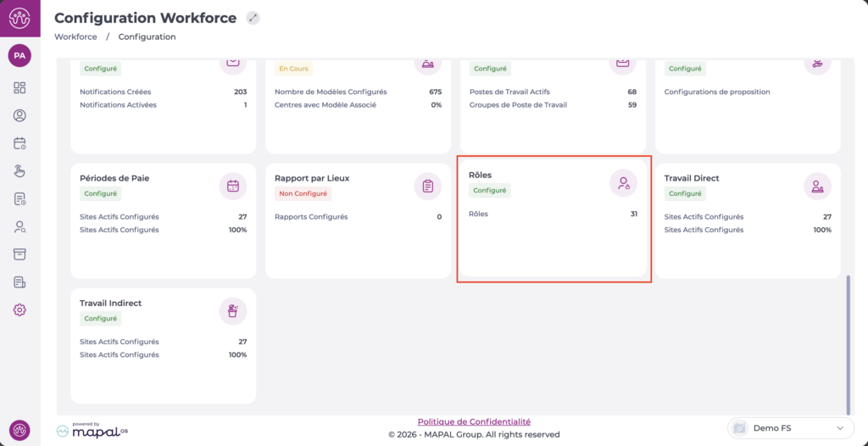This screenshot has height=446, width=868.
Task: Click the Rapport par Lieux clipboard icon
Action: click(x=428, y=187)
